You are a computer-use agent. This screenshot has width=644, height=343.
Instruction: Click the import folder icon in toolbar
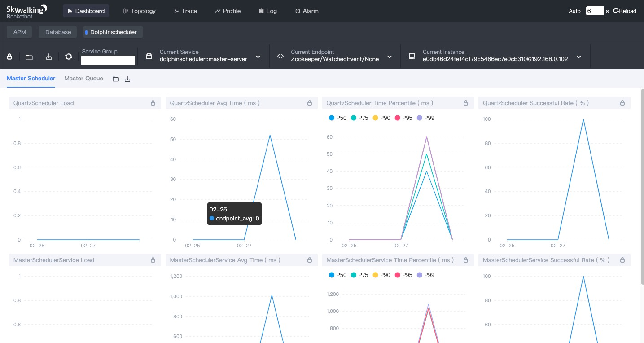coord(29,57)
